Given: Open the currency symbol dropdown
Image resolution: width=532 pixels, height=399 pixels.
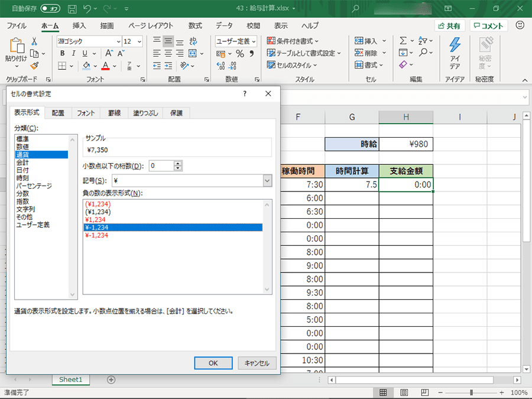Looking at the screenshot, I should [267, 181].
